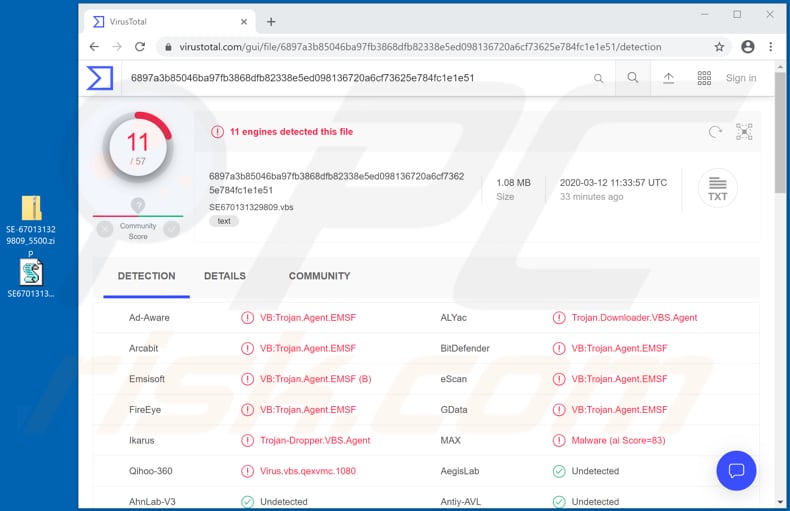Click MAX Malware (ai Score=83) result
The height and width of the screenshot is (511, 790).
[x=618, y=440]
